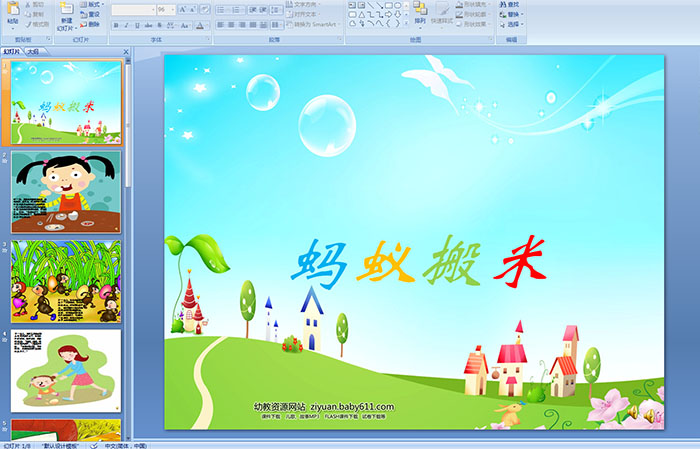This screenshot has width=700, height=449.
Task: Open the font color picker
Action: [x=200, y=24]
